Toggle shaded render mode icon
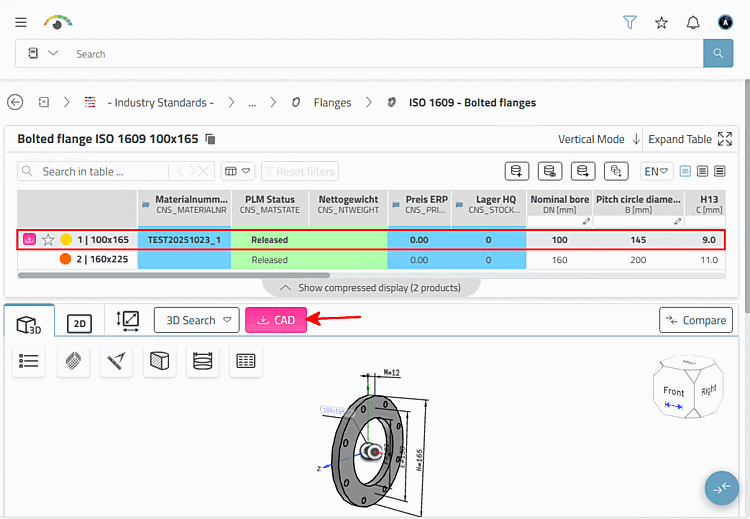Viewport: 750px width, 519px height. click(x=73, y=361)
